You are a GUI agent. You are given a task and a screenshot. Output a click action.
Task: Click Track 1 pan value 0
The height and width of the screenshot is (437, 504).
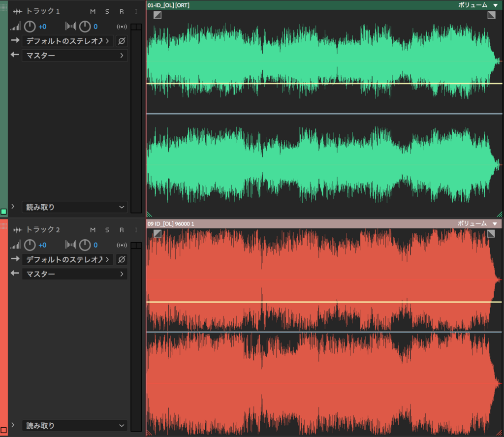pyautogui.click(x=95, y=27)
